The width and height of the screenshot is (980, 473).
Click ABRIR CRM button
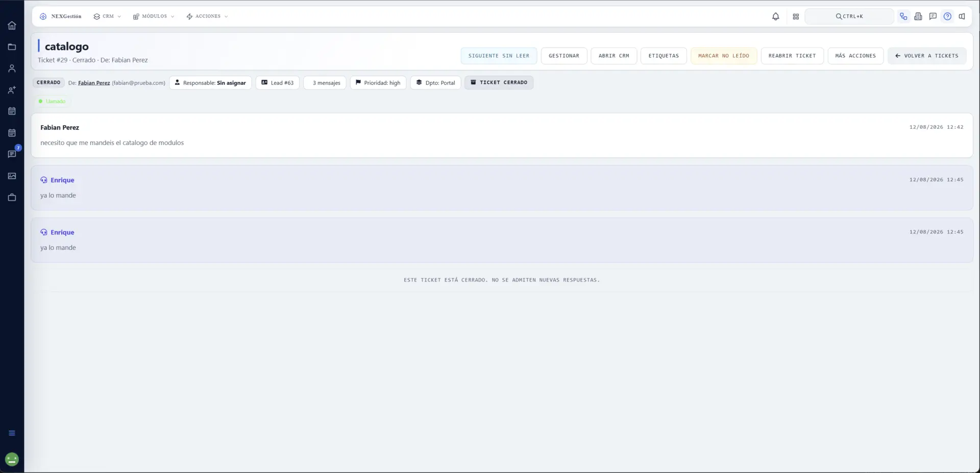(x=614, y=56)
